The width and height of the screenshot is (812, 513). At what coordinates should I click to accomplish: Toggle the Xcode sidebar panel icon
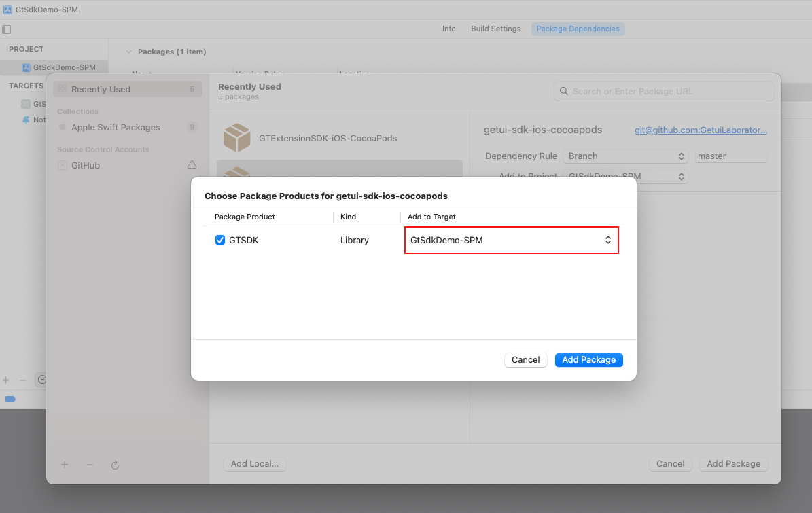click(x=7, y=29)
